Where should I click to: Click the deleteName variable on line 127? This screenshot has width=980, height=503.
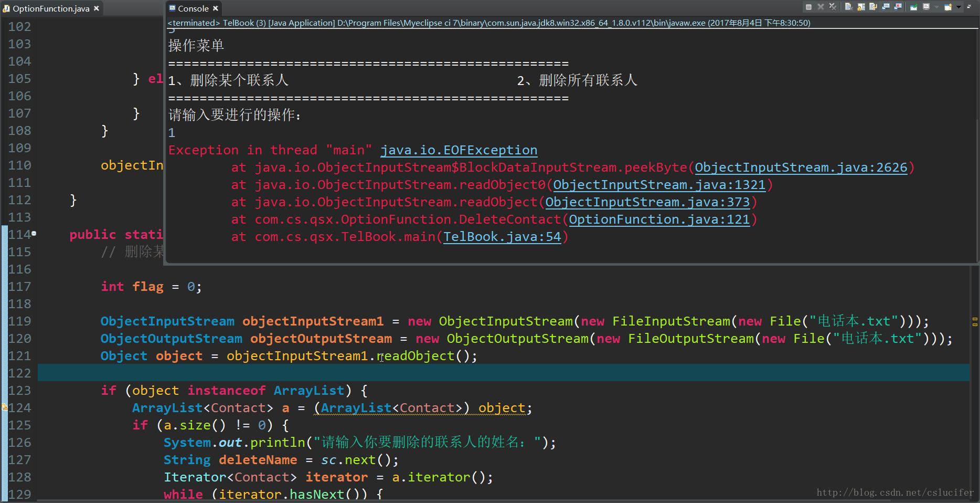(258, 460)
